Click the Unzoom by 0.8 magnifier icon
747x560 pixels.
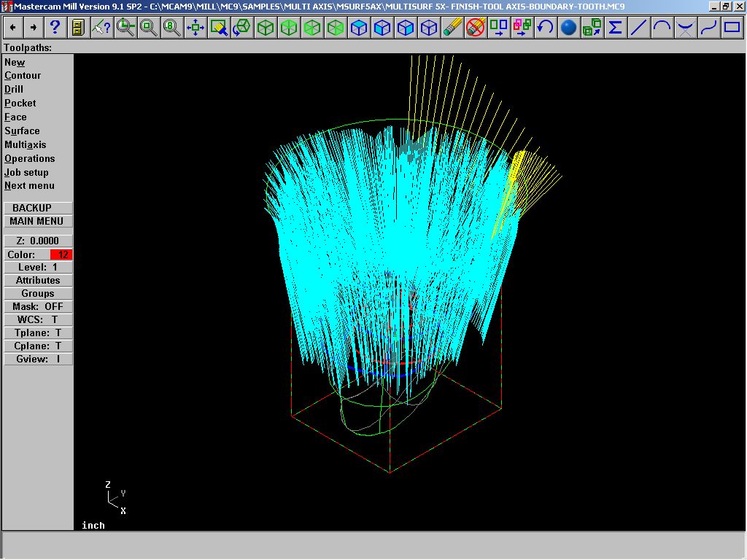click(171, 28)
